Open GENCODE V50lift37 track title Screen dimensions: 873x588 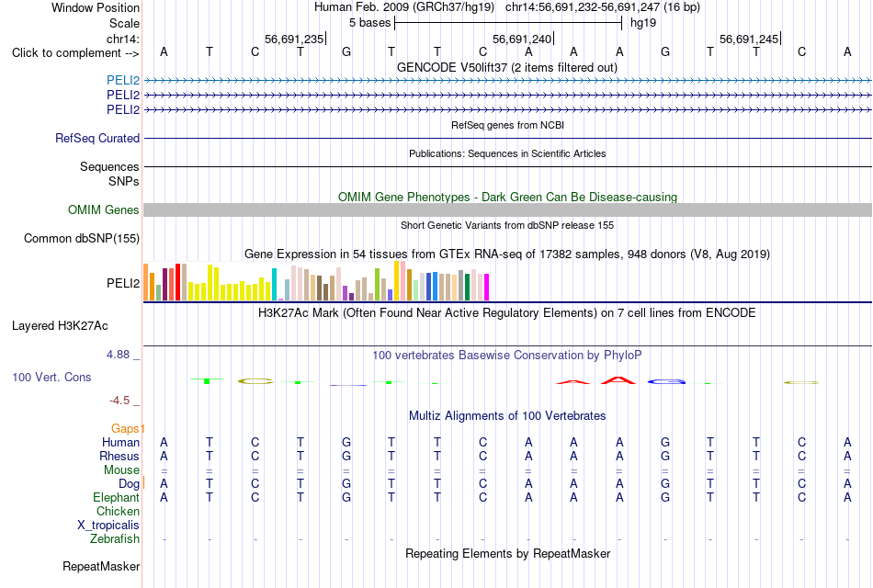(x=506, y=68)
